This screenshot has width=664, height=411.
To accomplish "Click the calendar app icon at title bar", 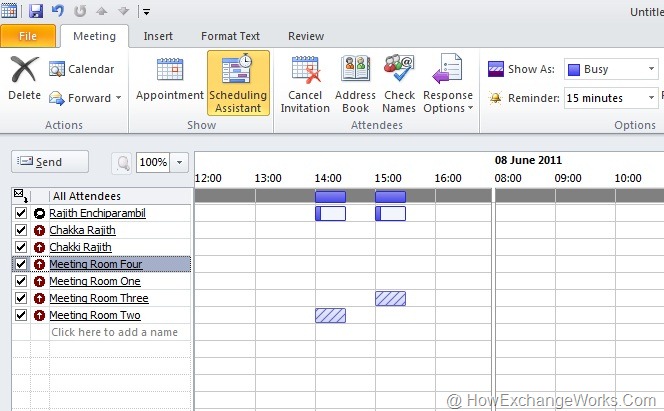I will pyautogui.click(x=9, y=11).
